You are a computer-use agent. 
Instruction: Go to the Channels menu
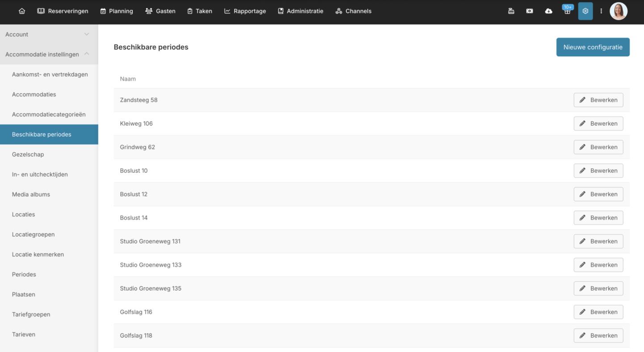tap(353, 11)
